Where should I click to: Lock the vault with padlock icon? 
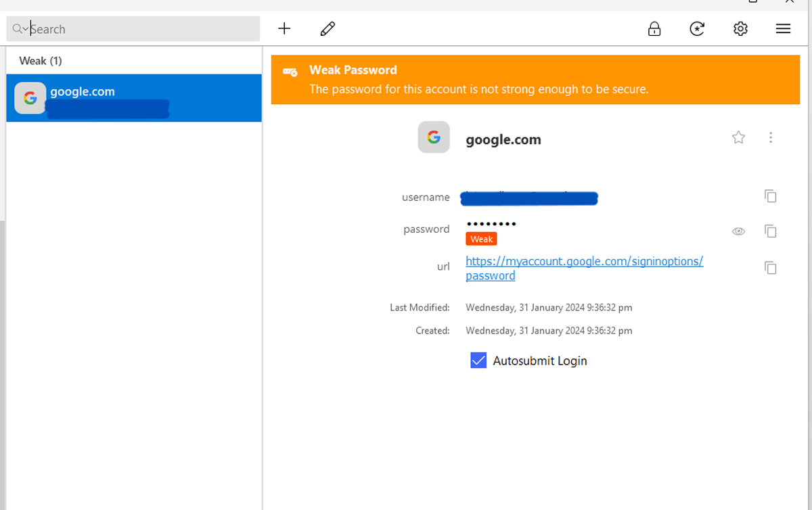pos(654,28)
